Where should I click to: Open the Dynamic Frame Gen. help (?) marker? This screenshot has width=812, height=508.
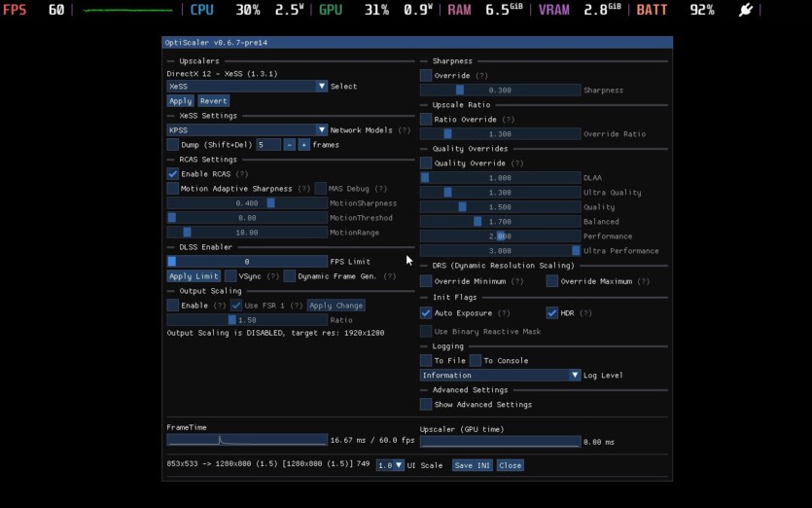[x=390, y=276]
